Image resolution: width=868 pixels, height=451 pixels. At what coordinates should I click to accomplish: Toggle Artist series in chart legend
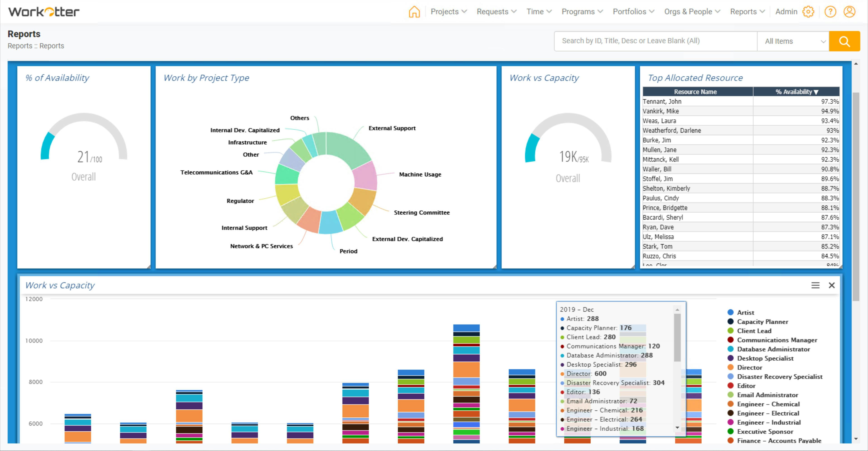point(745,312)
